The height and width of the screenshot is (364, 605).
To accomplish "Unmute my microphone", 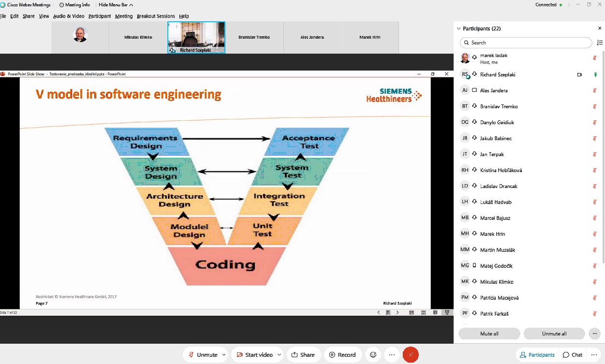I will (203, 355).
